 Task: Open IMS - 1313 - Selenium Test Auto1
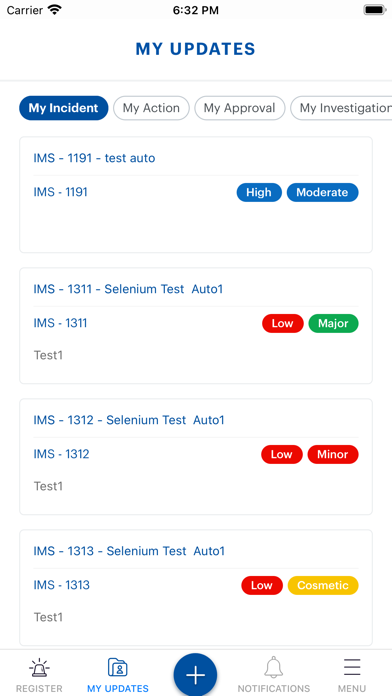click(x=129, y=551)
